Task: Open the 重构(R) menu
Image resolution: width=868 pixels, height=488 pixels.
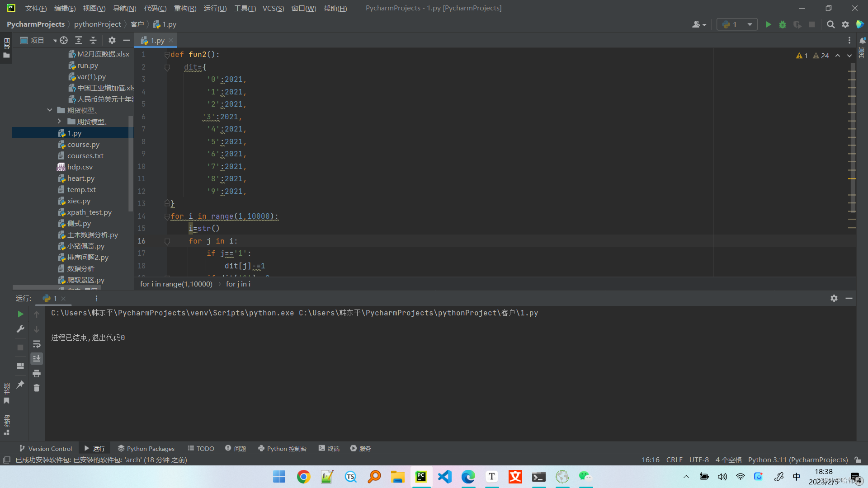Action: coord(185,8)
